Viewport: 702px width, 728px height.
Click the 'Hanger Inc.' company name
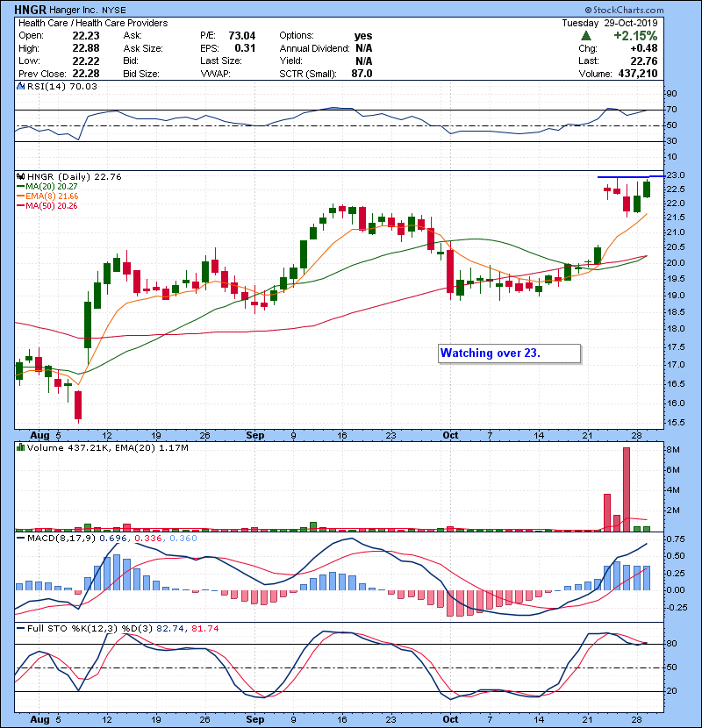pyautogui.click(x=73, y=10)
